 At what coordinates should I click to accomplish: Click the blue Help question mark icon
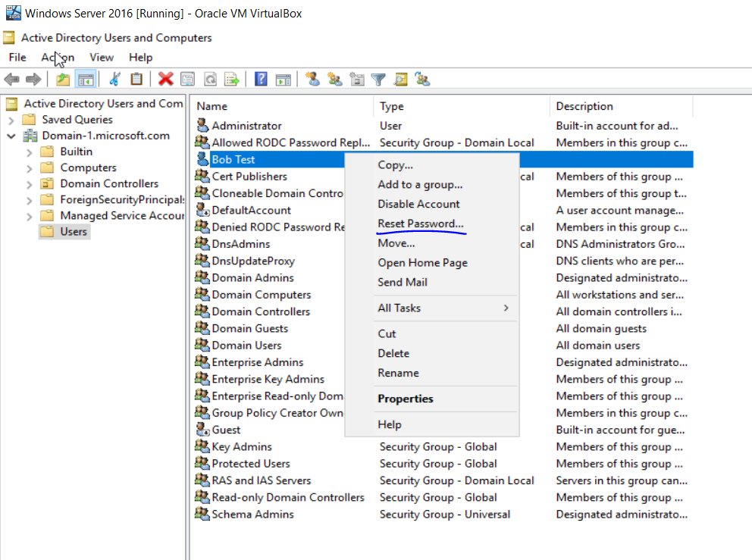pos(261,79)
